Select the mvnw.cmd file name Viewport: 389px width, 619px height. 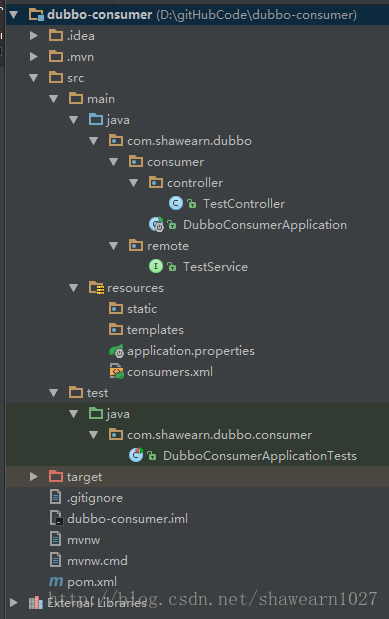pos(97,561)
